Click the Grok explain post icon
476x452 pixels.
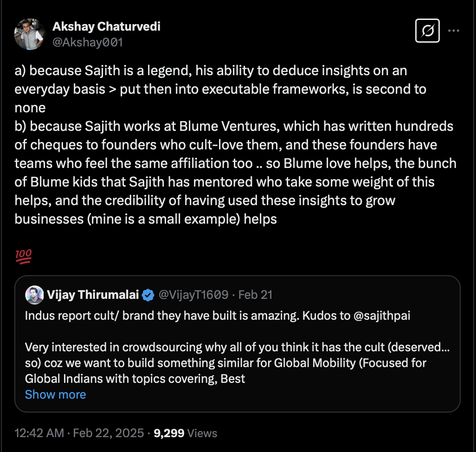click(x=427, y=31)
